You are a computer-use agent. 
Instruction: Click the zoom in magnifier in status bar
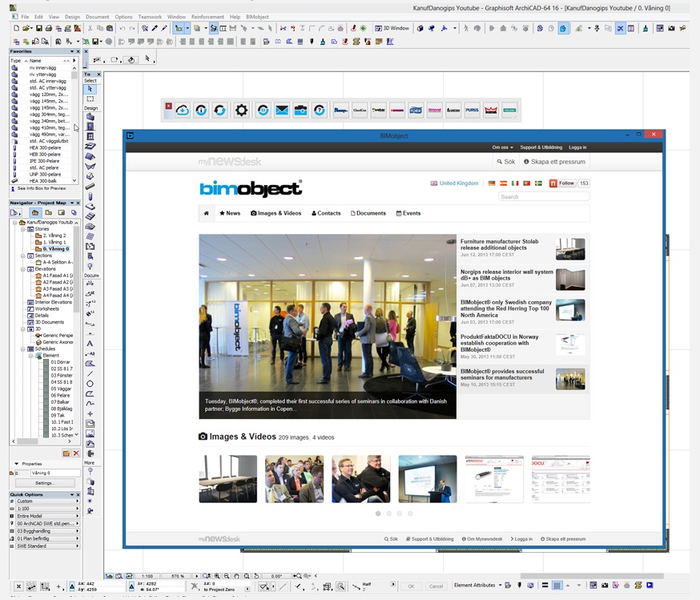[217, 576]
